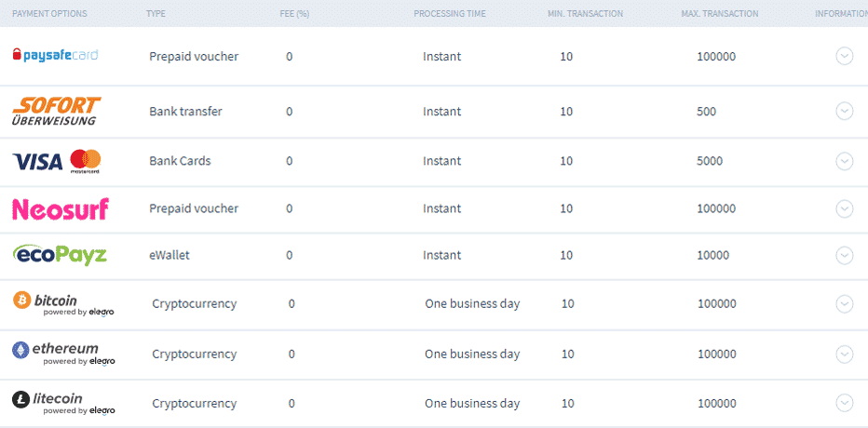Click Cryptocurrency type in ethereum row
Viewport: 868px width, 428px height.
point(195,354)
